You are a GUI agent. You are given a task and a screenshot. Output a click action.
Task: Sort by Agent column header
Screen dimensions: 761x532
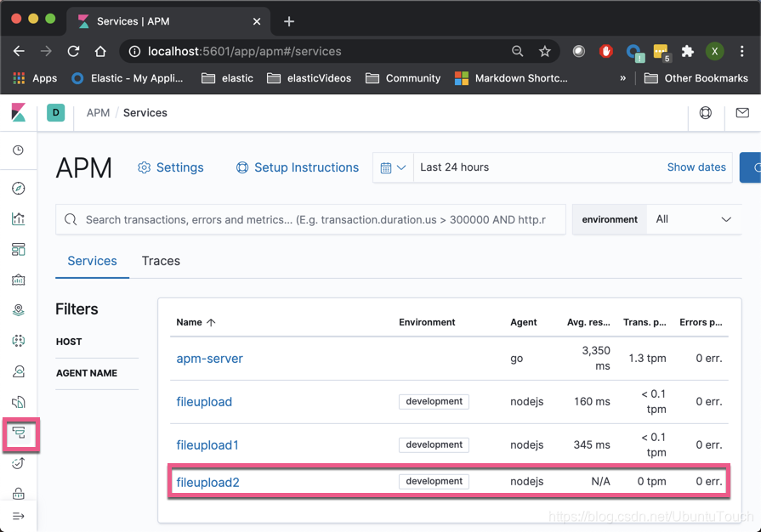point(523,322)
